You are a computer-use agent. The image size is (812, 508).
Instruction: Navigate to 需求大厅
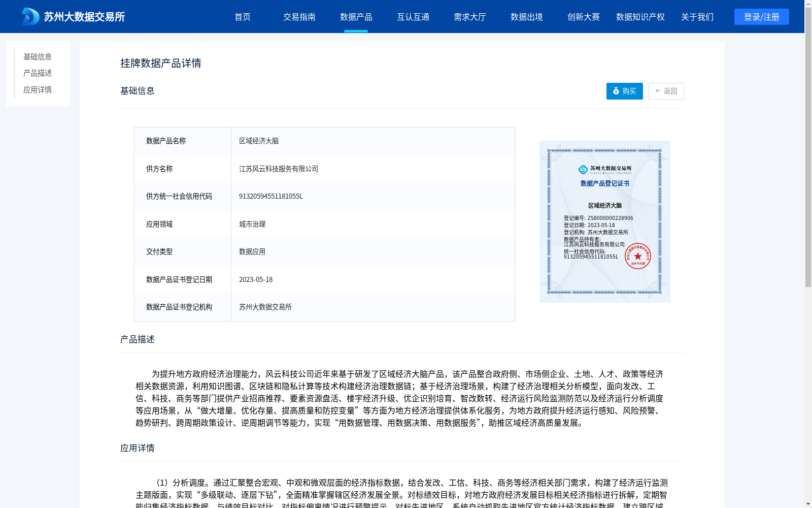[470, 17]
